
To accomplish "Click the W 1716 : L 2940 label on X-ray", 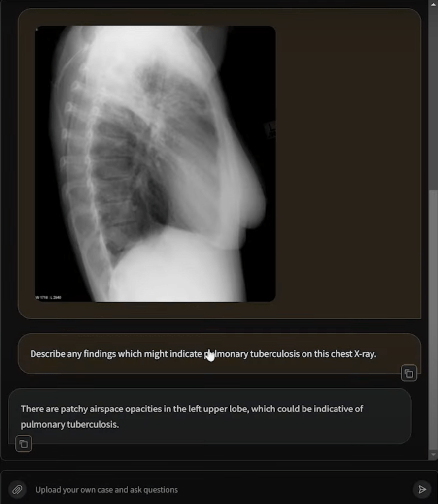I will click(x=49, y=297).
